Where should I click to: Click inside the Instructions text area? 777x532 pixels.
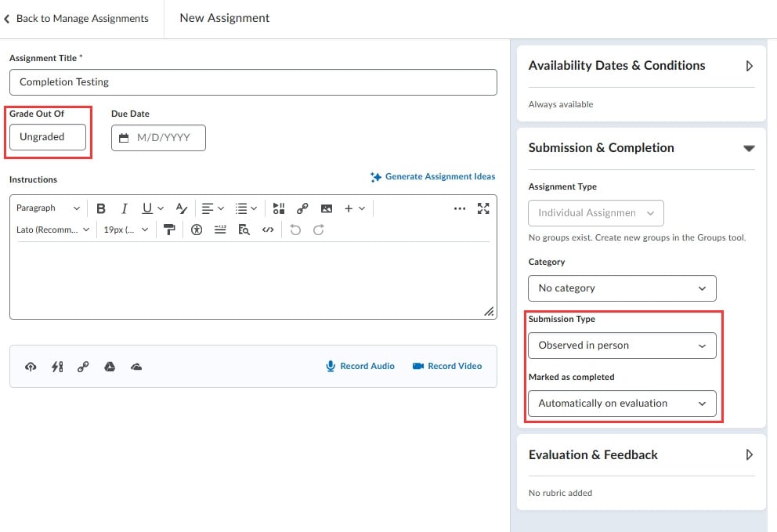click(x=253, y=280)
